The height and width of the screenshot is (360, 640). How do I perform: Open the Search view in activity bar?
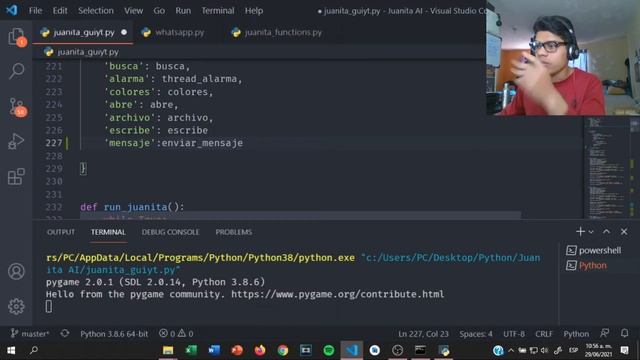tap(16, 71)
